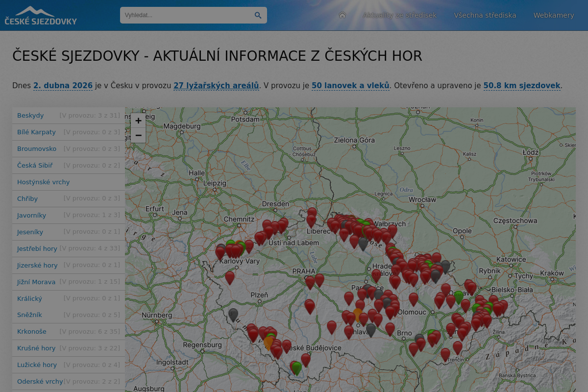Zoom in the map with plus button
The image size is (588, 392).
(138, 121)
